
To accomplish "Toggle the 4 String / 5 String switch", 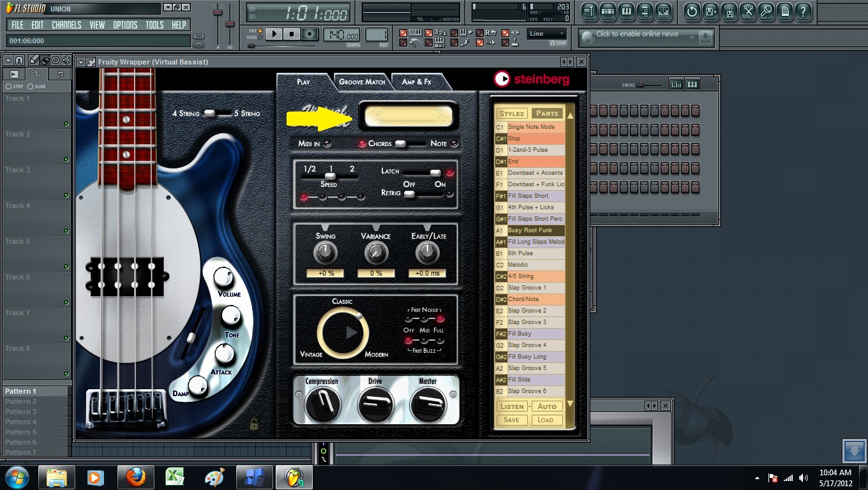I will [x=217, y=114].
